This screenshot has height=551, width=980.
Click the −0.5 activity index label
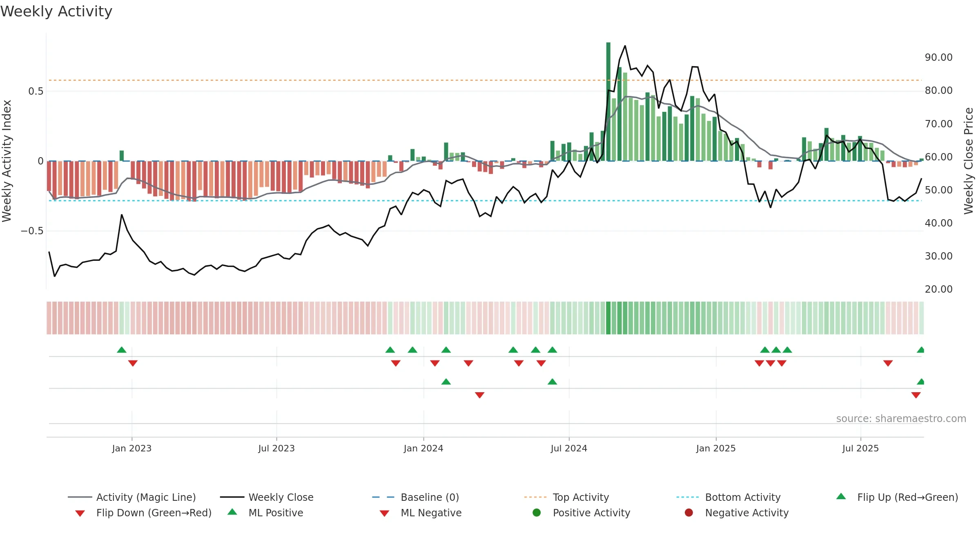point(32,231)
